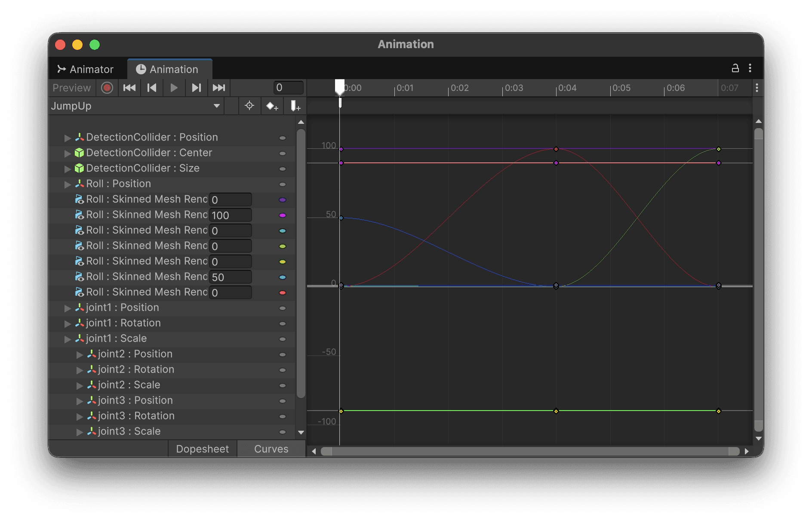Select the DetectionCollider : Size box icon
Viewport: 812px width, 521px height.
pyautogui.click(x=79, y=168)
